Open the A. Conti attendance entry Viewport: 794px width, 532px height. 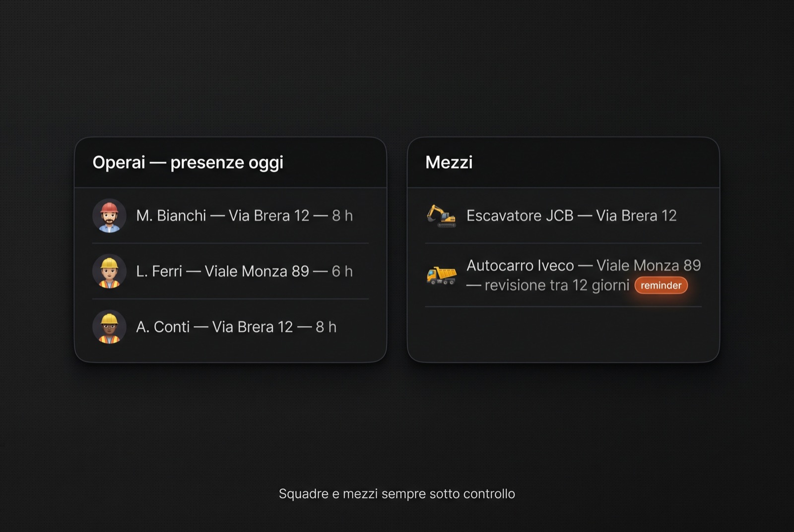pyautogui.click(x=230, y=327)
